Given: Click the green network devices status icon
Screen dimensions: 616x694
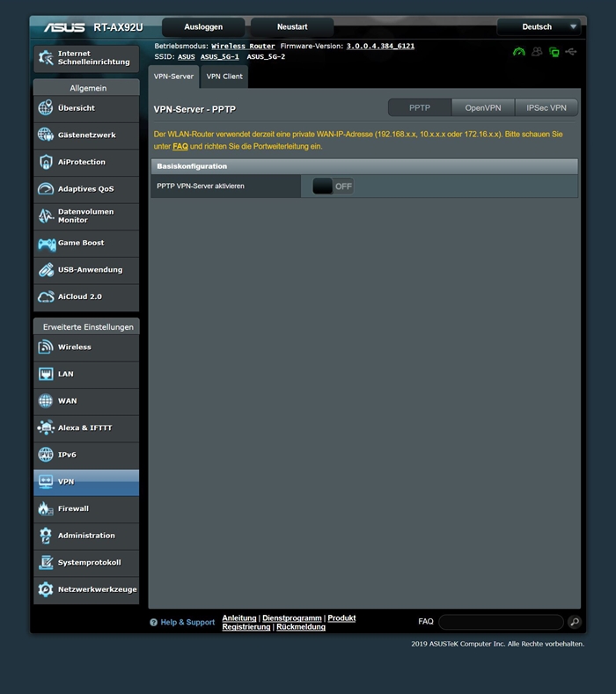Looking at the screenshot, I should click(x=554, y=52).
